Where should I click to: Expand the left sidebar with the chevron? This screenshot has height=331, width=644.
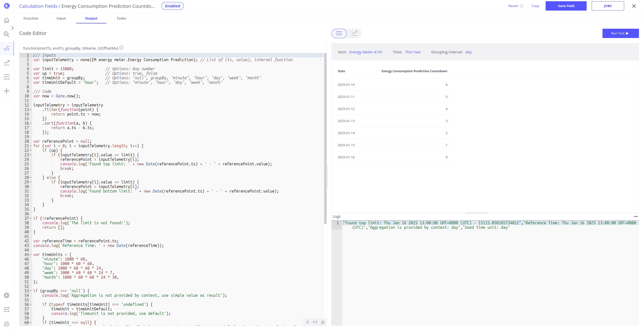coord(12,28)
